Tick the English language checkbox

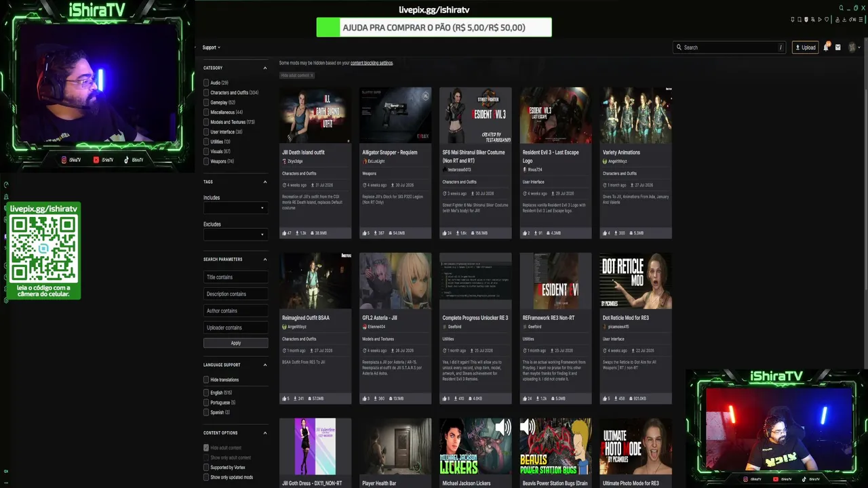coord(206,392)
